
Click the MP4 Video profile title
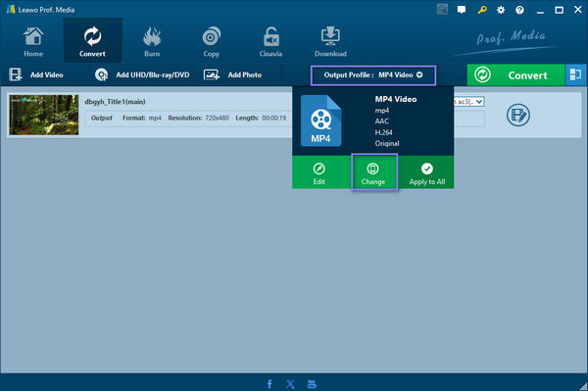point(396,99)
